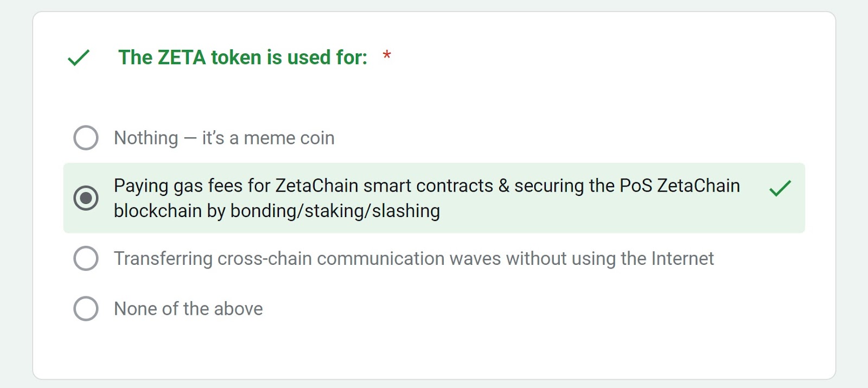Viewport: 868px width, 388px height.
Task: Select the 'None of the above' radio button
Action: pyautogui.click(x=86, y=308)
